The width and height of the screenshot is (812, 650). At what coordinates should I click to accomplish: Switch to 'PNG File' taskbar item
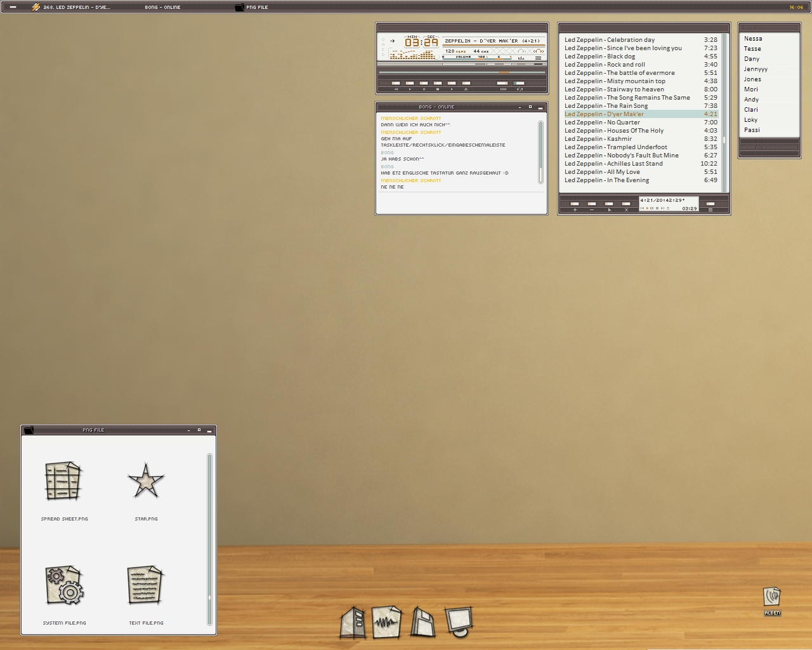click(252, 7)
